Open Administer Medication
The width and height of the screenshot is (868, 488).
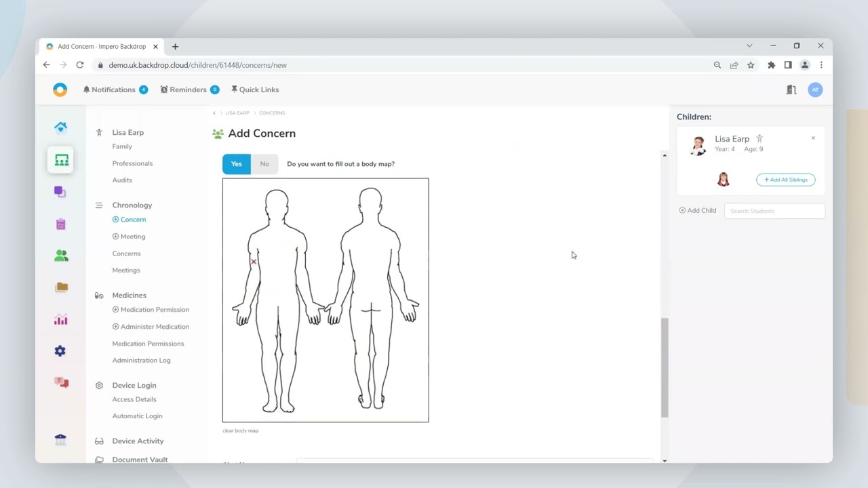[151, 327]
